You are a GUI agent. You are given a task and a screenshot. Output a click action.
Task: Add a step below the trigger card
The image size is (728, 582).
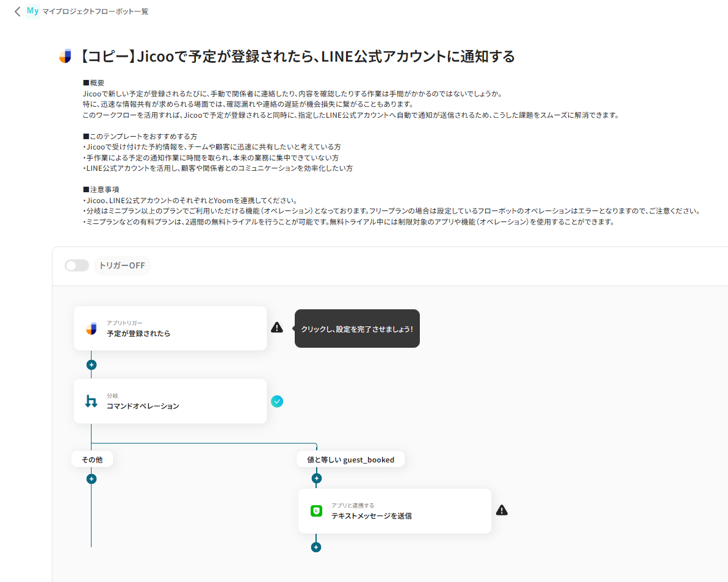click(x=92, y=365)
